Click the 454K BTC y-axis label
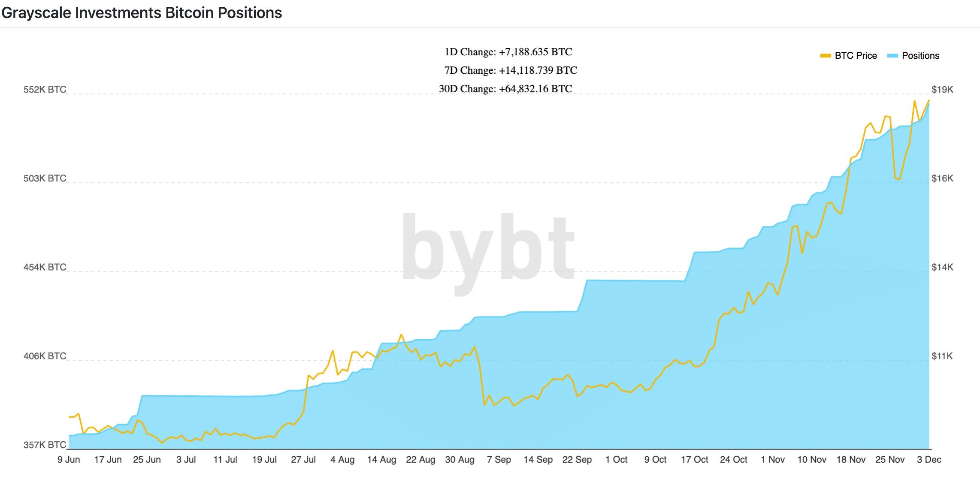The width and height of the screenshot is (980, 500). 45,267
